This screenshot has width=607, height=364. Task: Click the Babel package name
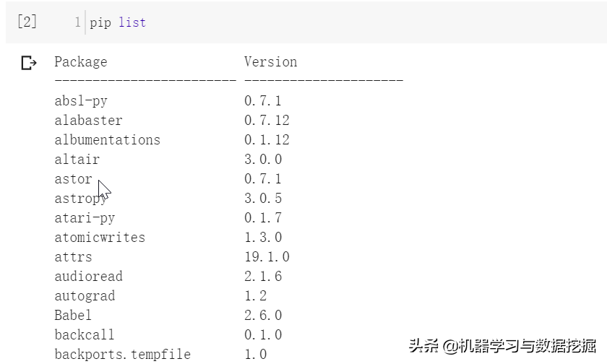tap(73, 316)
